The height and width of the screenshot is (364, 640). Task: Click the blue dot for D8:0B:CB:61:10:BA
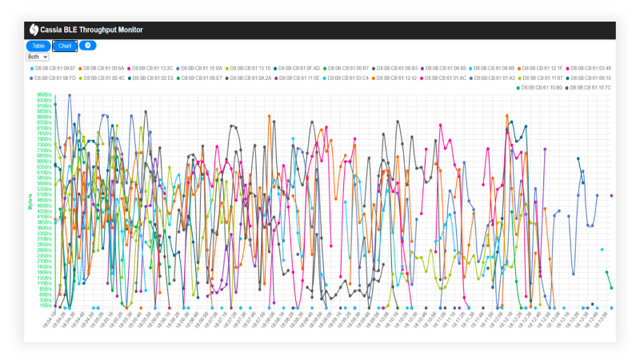(x=178, y=69)
